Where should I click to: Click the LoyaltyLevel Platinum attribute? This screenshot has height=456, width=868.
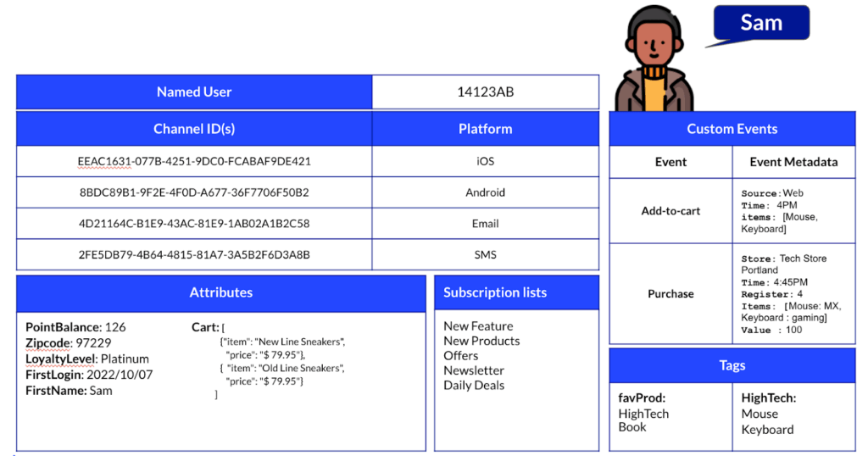pos(86,359)
